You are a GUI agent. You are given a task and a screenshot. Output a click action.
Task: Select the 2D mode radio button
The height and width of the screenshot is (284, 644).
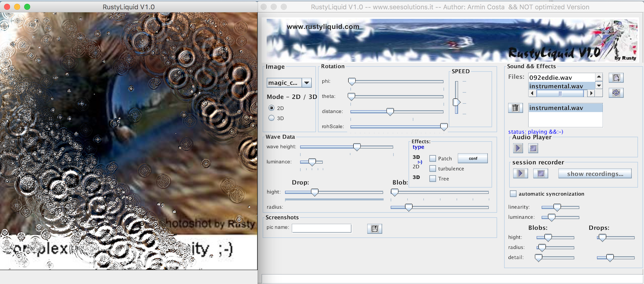pyautogui.click(x=271, y=108)
